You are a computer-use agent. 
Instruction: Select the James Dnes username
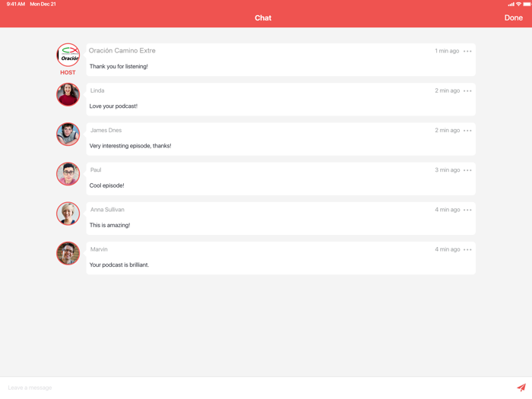(106, 130)
